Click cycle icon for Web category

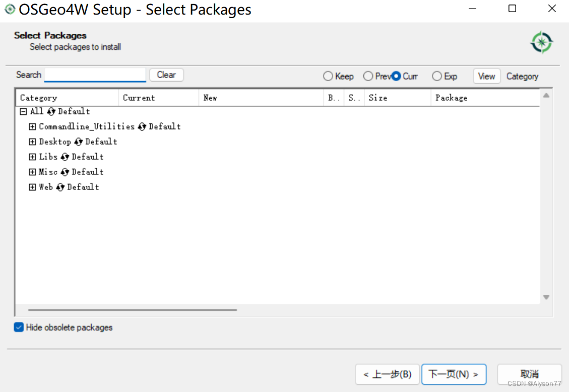[x=60, y=187]
